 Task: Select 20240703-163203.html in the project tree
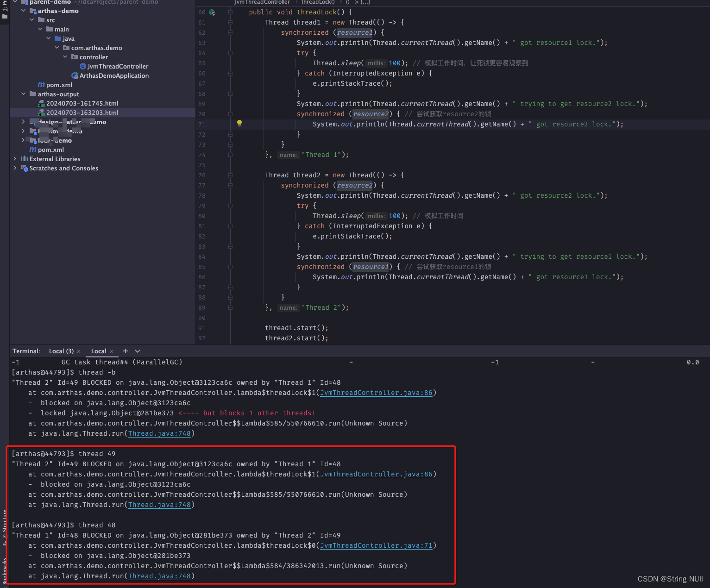click(82, 113)
